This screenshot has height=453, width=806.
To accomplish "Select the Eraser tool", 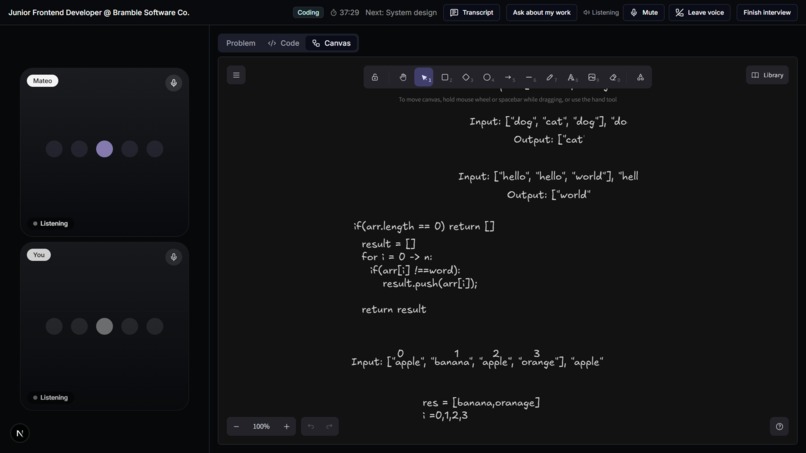I will 613,77.
